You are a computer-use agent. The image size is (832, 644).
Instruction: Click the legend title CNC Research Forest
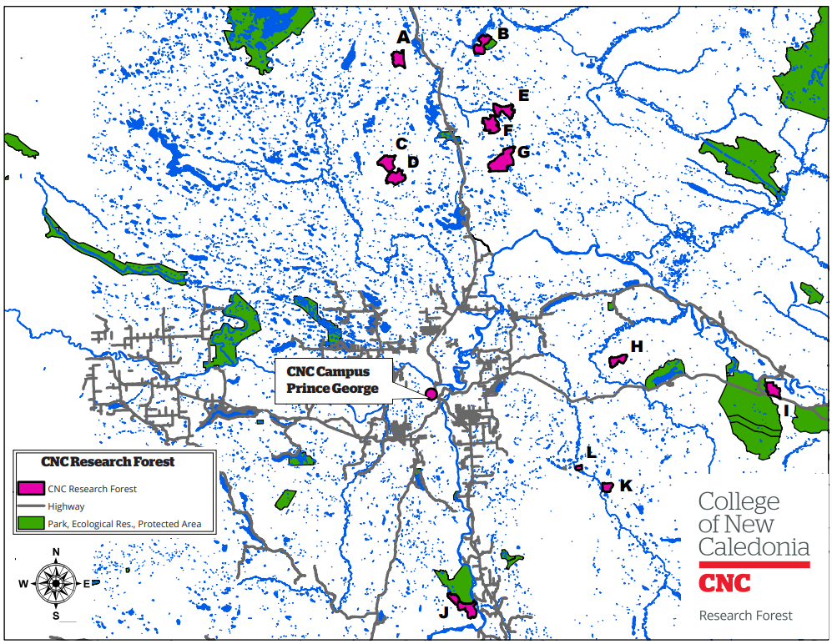(108, 461)
